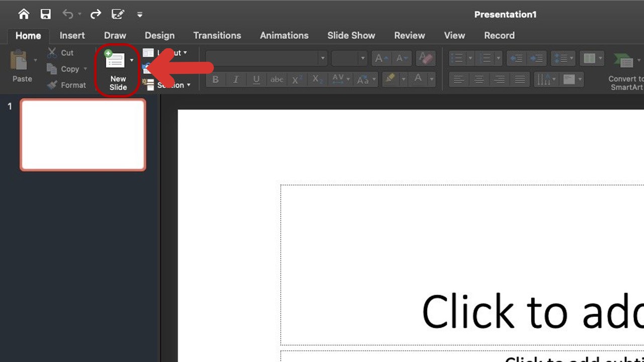The width and height of the screenshot is (644, 362).
Task: Toggle underline formatting
Action: pos(256,79)
